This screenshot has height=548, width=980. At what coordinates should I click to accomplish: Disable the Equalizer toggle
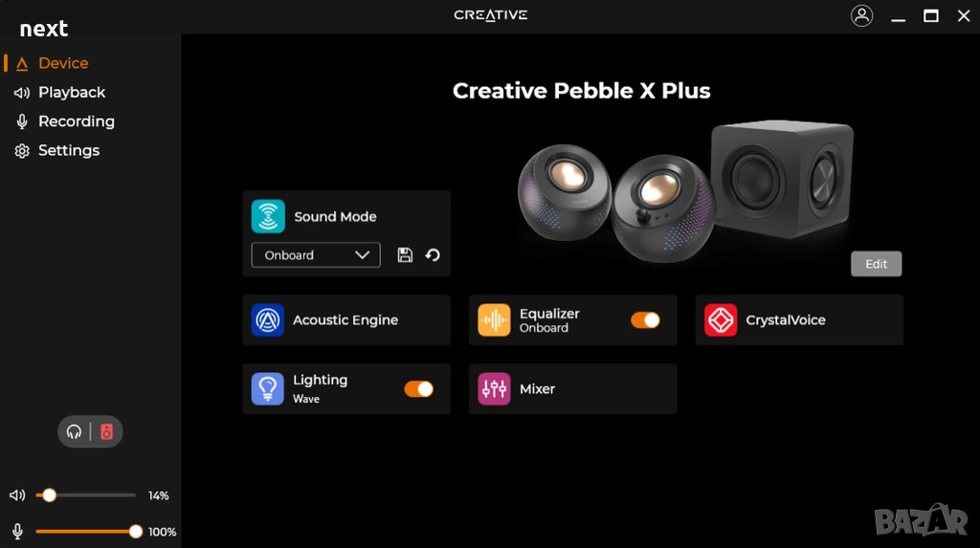645,320
